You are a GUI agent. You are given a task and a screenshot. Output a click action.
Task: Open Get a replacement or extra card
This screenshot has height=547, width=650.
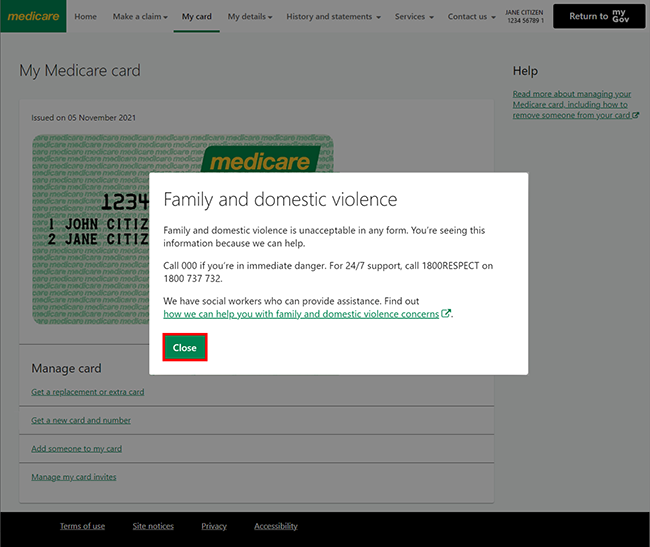(x=88, y=392)
